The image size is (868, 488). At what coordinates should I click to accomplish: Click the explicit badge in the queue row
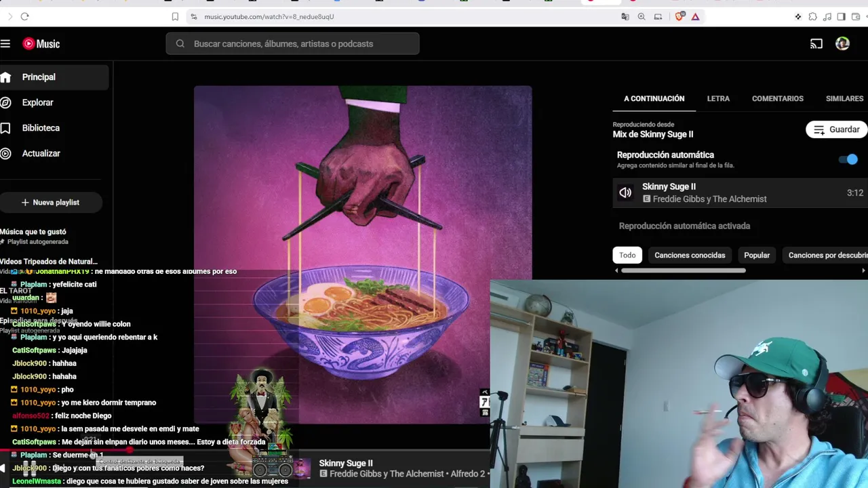646,199
